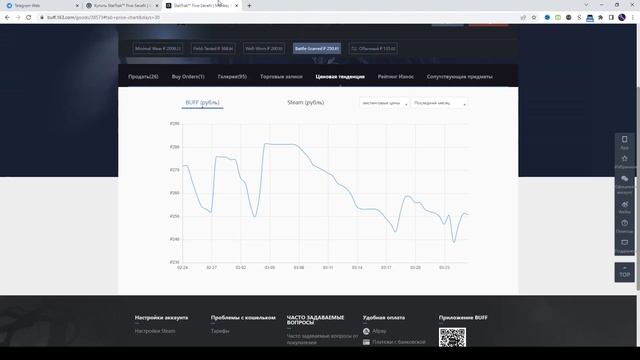This screenshot has width=640, height=360.
Task: Open the App icon in right sidebar
Action: coord(624,142)
